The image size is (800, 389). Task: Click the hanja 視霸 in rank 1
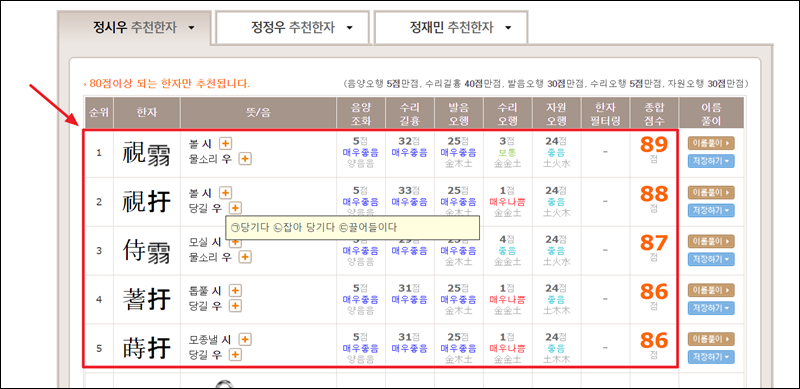click(x=147, y=153)
